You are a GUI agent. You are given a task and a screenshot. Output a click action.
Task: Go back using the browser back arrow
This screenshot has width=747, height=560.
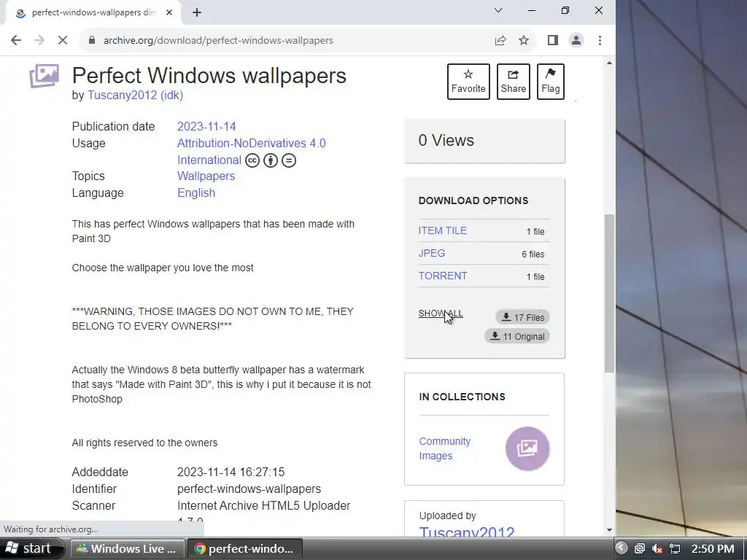pos(16,41)
